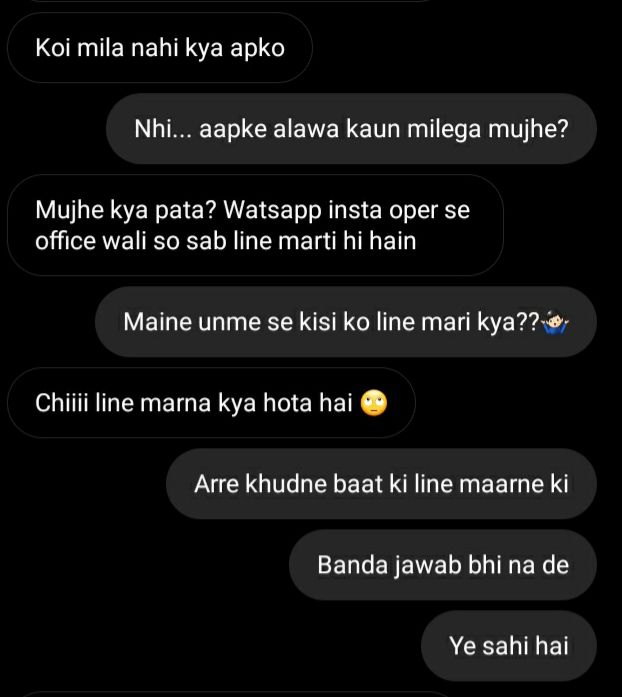Select the 'Arre khudne baat ki' sent message
The image size is (622, 697).
pyautogui.click(x=381, y=484)
